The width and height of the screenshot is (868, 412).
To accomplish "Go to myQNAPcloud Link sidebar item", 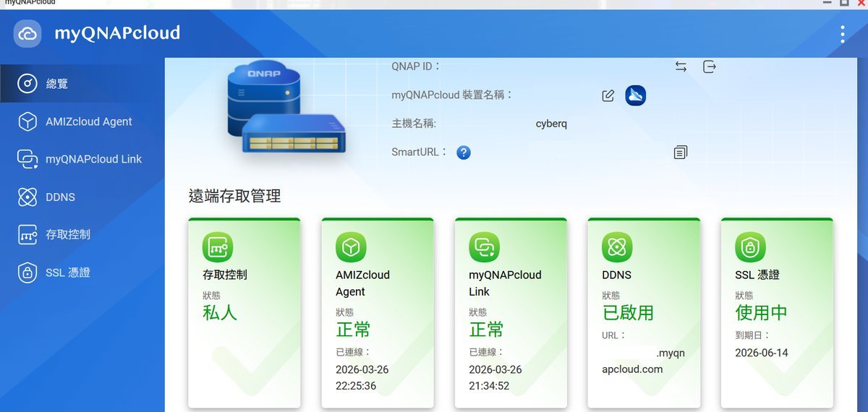I will tap(93, 159).
